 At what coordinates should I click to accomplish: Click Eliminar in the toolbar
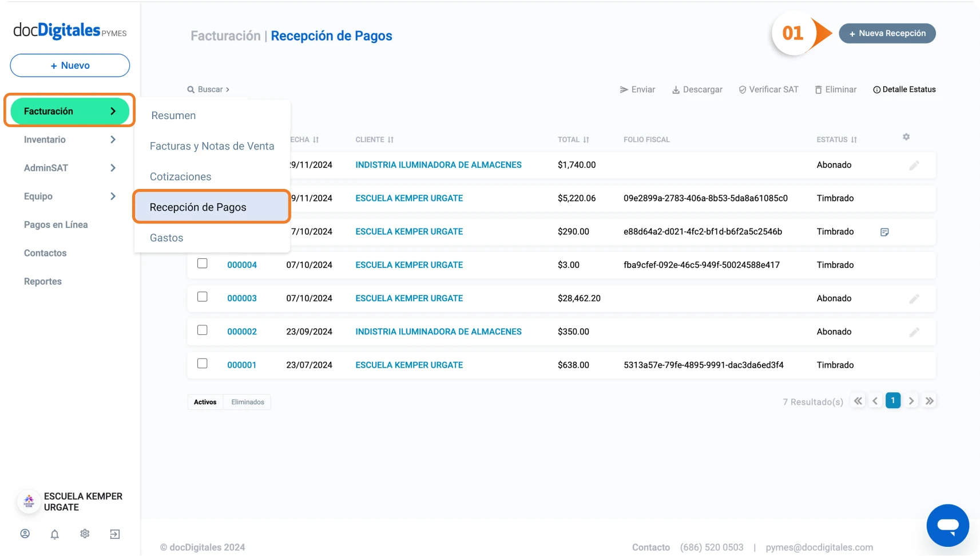(836, 89)
